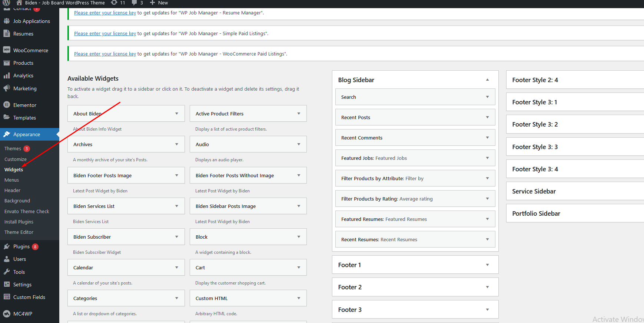Click the Tools wrench icon
The height and width of the screenshot is (323, 644).
pos(7,272)
